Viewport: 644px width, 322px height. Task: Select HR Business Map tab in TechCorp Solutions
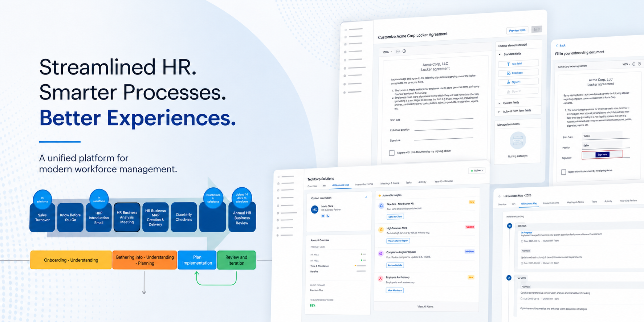click(x=340, y=185)
